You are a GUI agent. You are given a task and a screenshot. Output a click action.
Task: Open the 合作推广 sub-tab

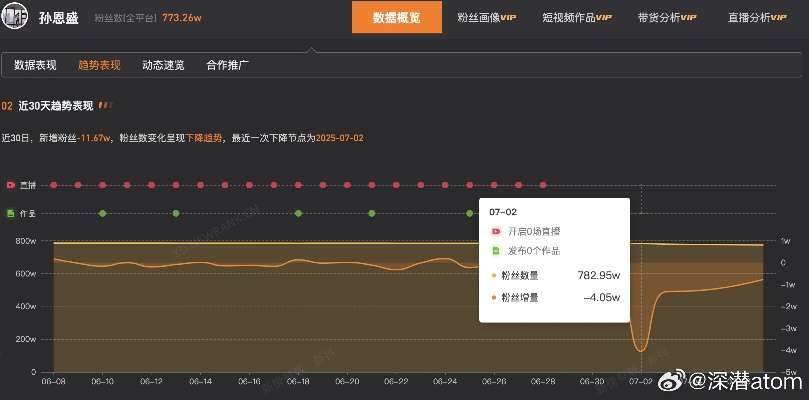tap(227, 65)
